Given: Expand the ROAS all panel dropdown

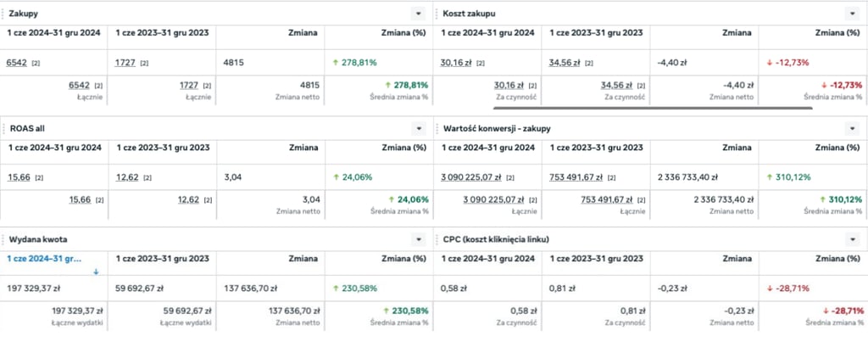Looking at the screenshot, I should 418,128.
